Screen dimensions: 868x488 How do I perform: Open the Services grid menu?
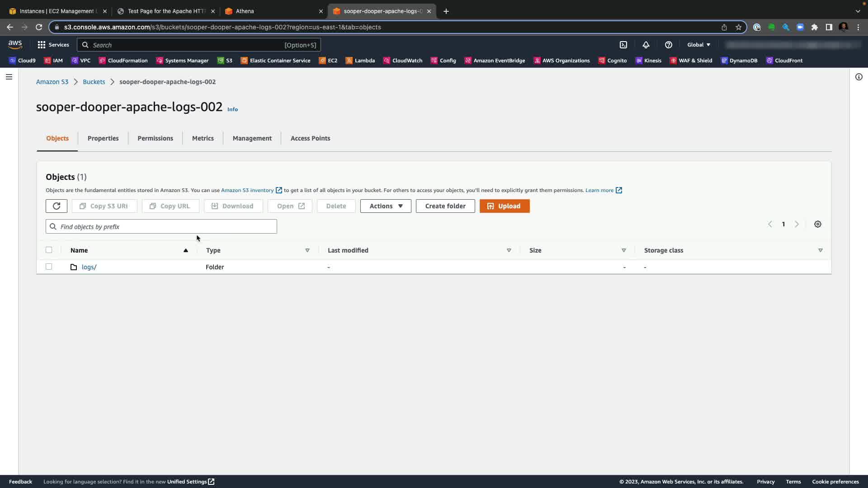click(53, 45)
